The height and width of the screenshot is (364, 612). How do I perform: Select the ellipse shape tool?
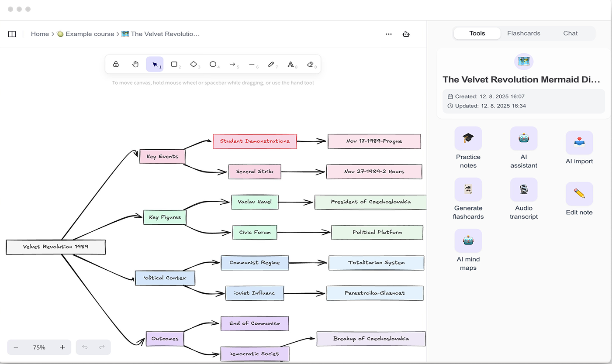click(x=213, y=64)
